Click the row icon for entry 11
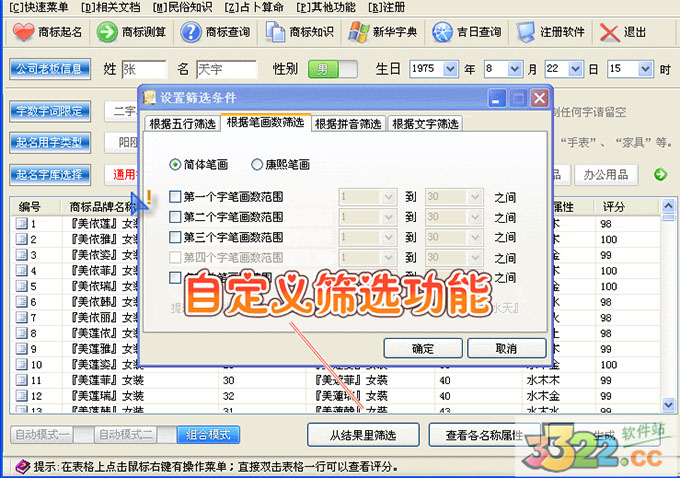Image resolution: width=680 pixels, height=478 pixels. point(21,380)
